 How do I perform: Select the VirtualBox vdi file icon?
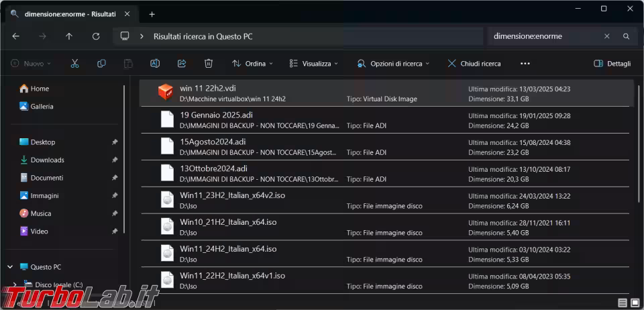point(166,92)
